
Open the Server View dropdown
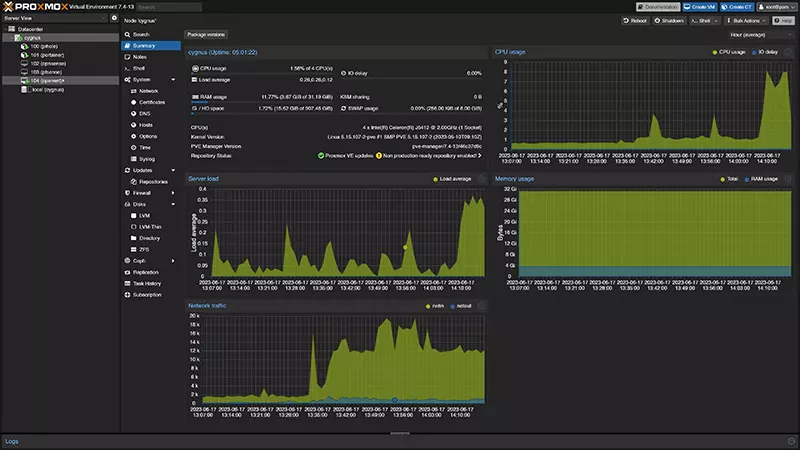pyautogui.click(x=55, y=18)
